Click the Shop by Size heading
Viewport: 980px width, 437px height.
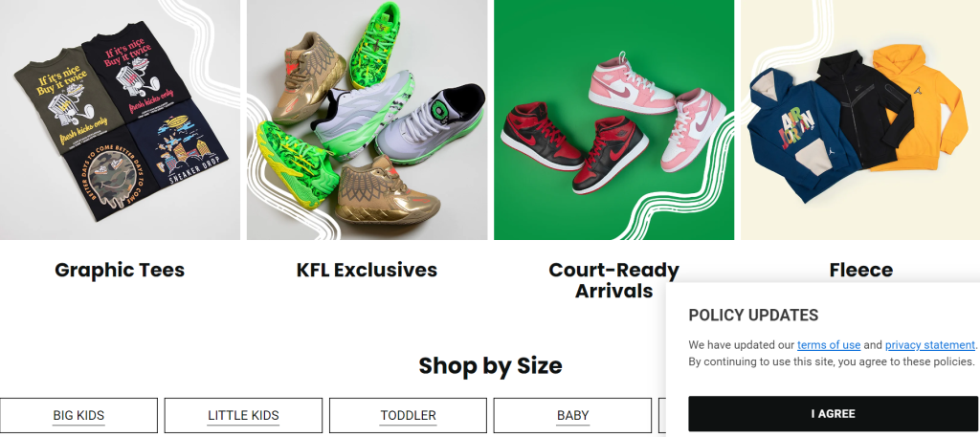click(490, 365)
